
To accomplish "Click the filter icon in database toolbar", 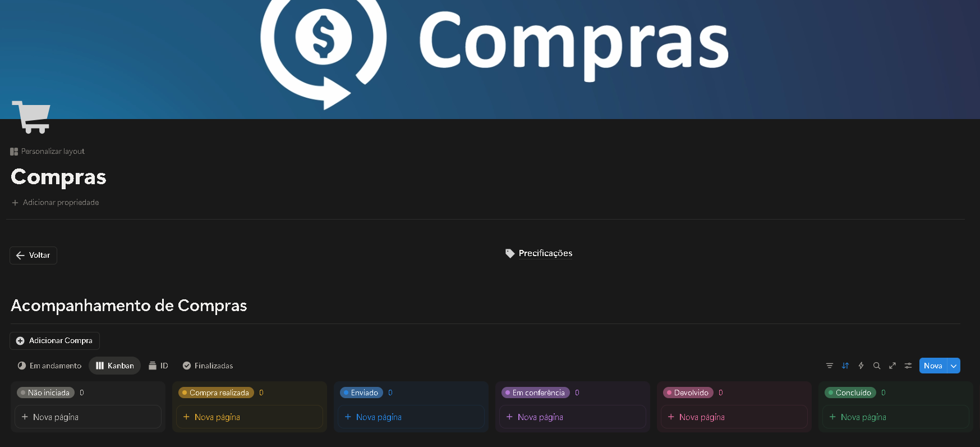I will coord(830,366).
